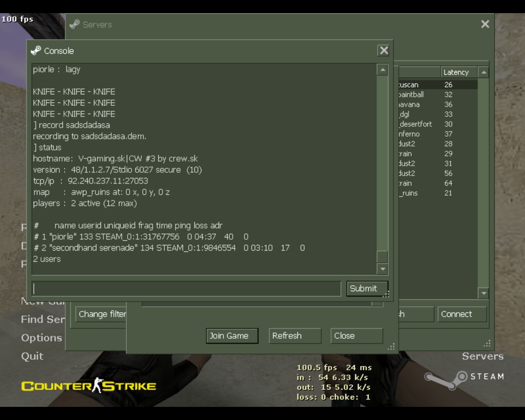Select the desertfort server row
The width and height of the screenshot is (525, 420).
point(438,124)
